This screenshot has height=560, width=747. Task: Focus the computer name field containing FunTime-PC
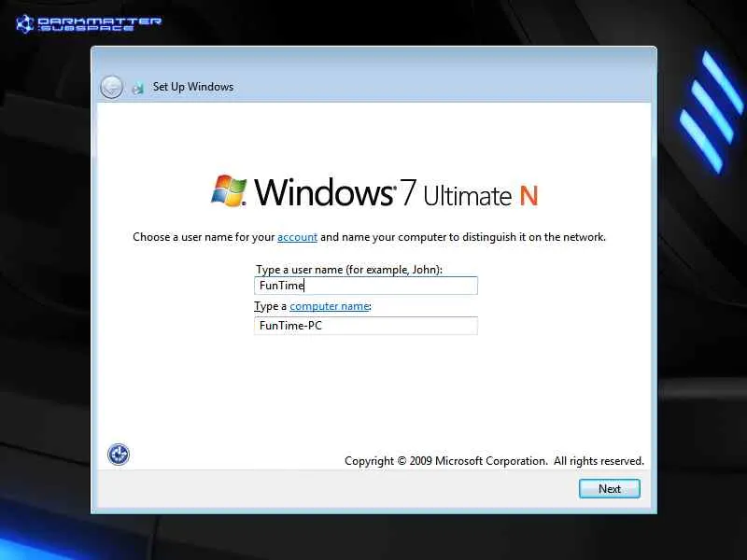366,326
